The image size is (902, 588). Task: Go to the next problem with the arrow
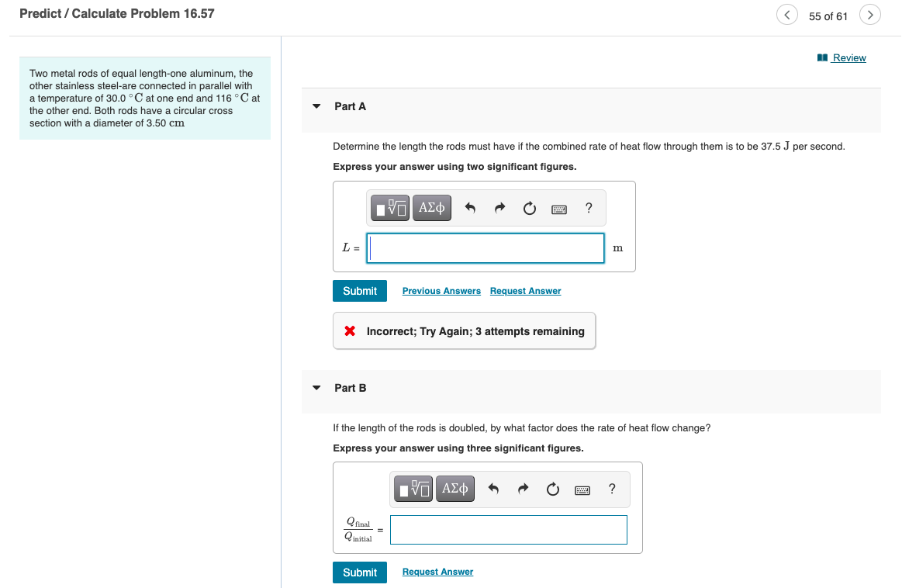tap(869, 14)
